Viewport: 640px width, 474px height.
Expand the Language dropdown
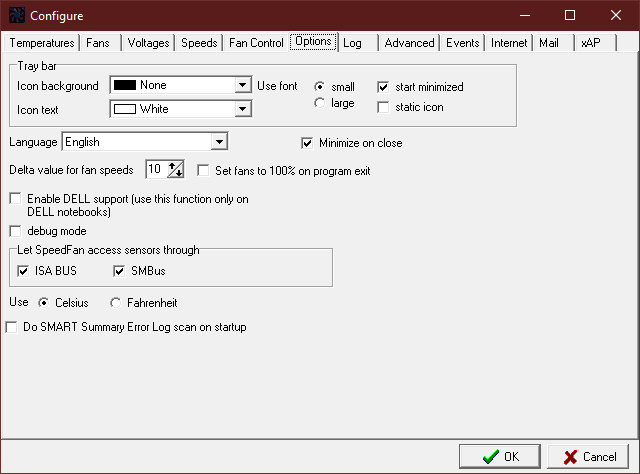point(219,142)
